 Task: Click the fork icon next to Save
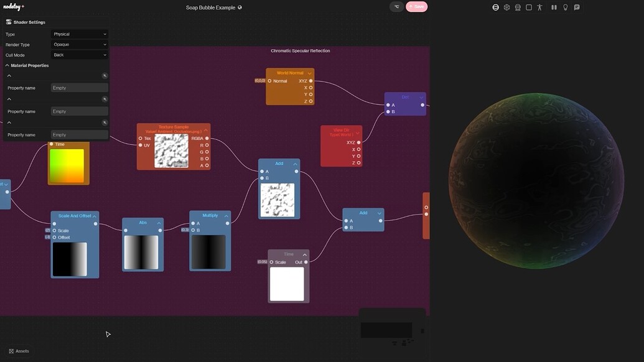396,6
